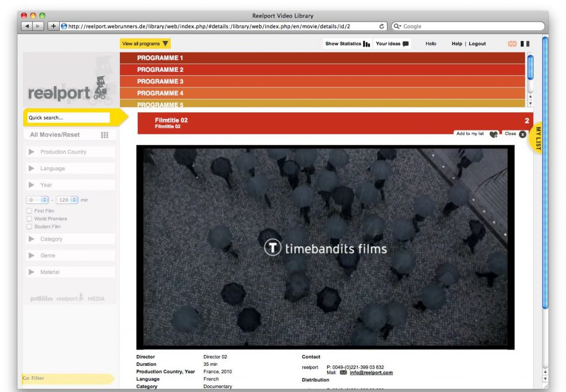The image size is (566, 392).
Task: Open the info@reelport.com email link
Action: click(371, 373)
